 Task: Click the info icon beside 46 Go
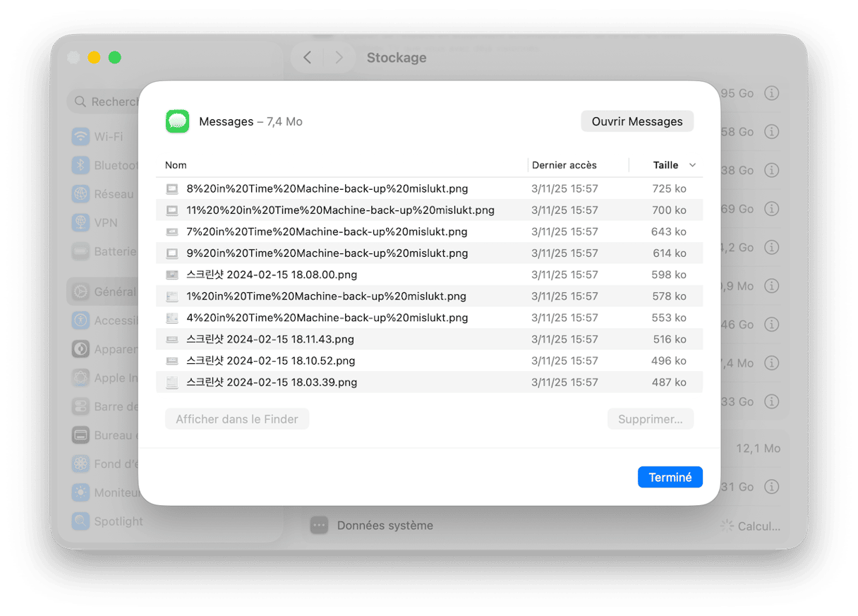click(772, 325)
